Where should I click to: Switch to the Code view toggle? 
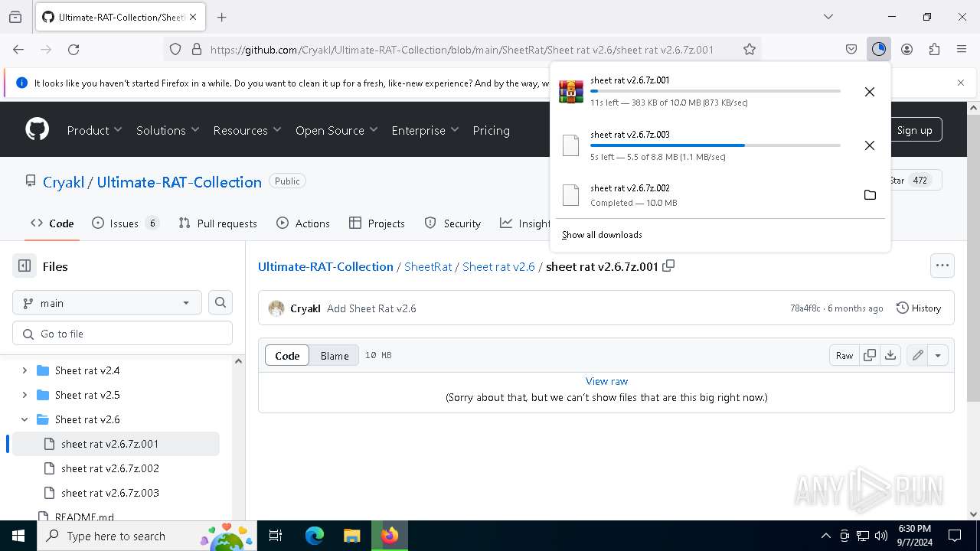point(287,355)
